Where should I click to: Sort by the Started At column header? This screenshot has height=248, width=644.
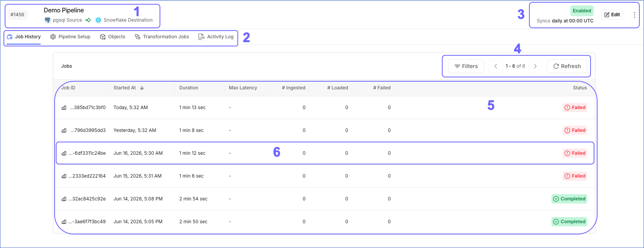point(125,88)
